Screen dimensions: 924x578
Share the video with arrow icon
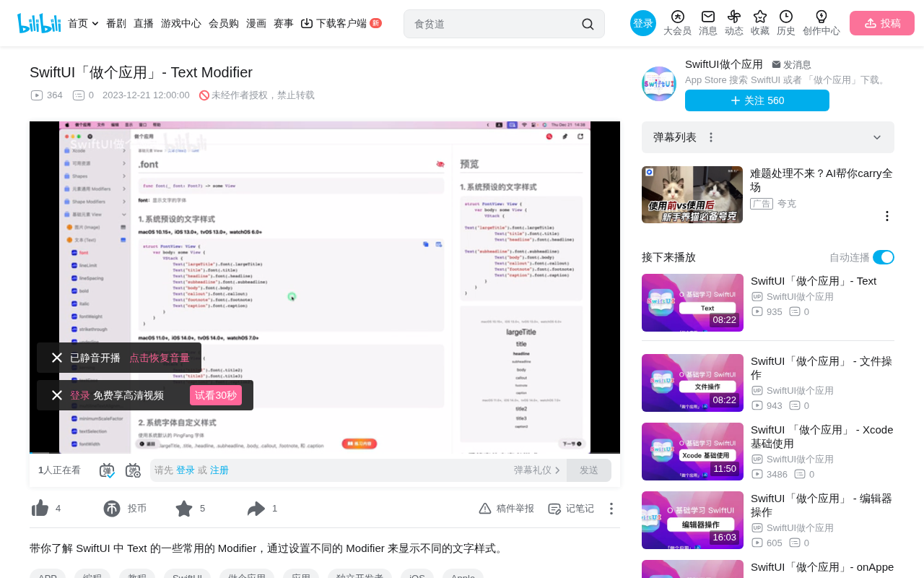point(256,509)
